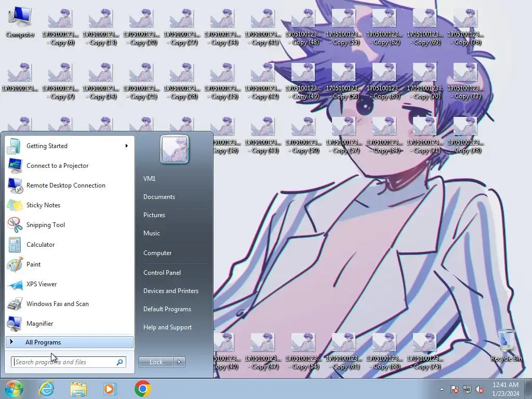
Task: Select the desktop file Copy (63)
Action: coord(384,81)
